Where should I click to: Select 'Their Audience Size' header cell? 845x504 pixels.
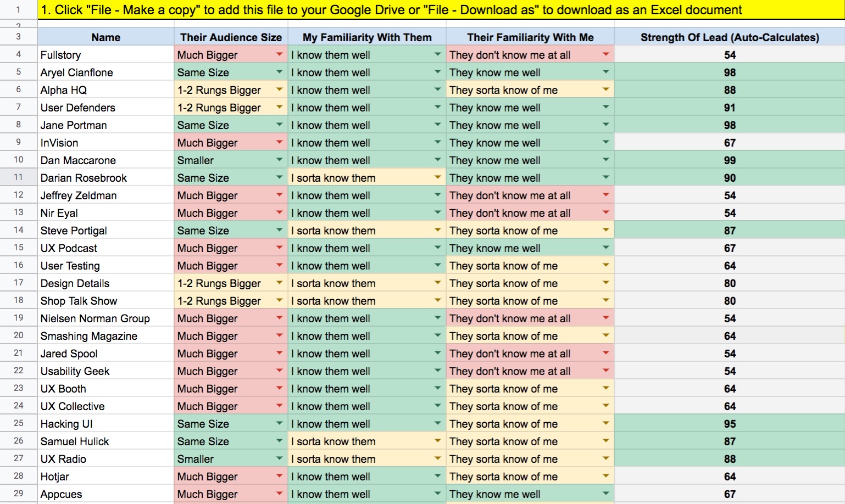[x=231, y=37]
